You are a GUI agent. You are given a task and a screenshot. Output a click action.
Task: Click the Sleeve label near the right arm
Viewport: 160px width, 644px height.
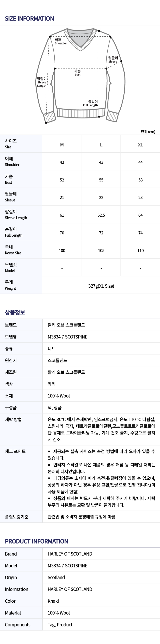[x=113, y=60]
